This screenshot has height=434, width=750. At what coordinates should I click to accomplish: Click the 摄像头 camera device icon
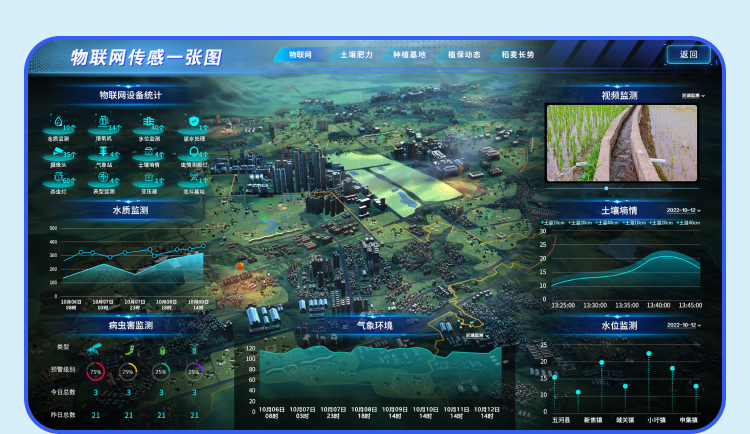coord(57,150)
